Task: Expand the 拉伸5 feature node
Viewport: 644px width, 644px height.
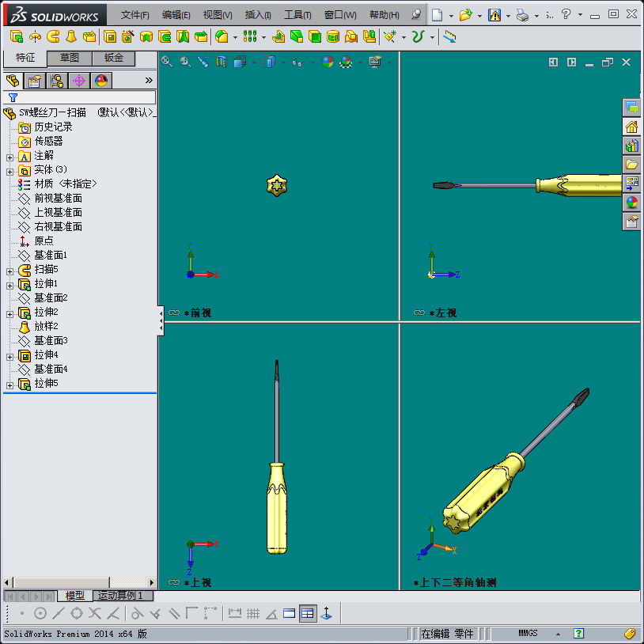Action: pos(9,385)
